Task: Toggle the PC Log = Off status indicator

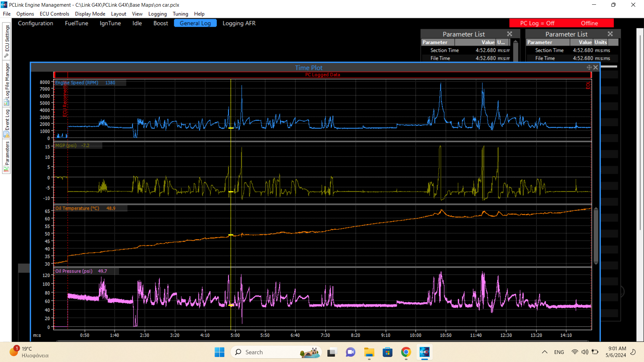Action: [x=537, y=23]
